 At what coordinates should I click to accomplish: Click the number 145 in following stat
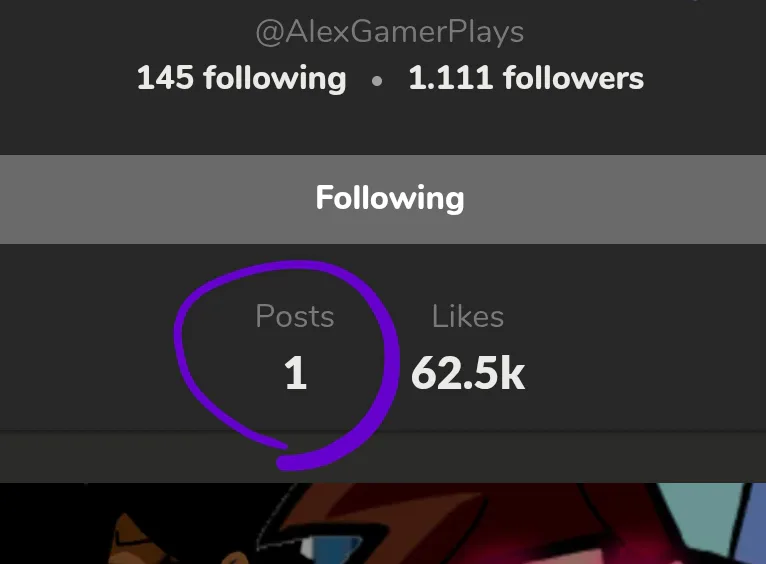point(165,78)
